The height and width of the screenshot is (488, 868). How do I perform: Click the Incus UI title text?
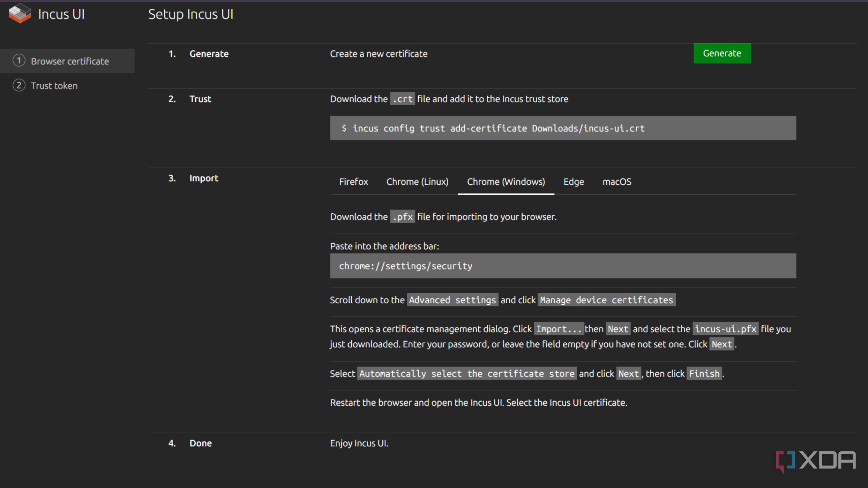[61, 14]
